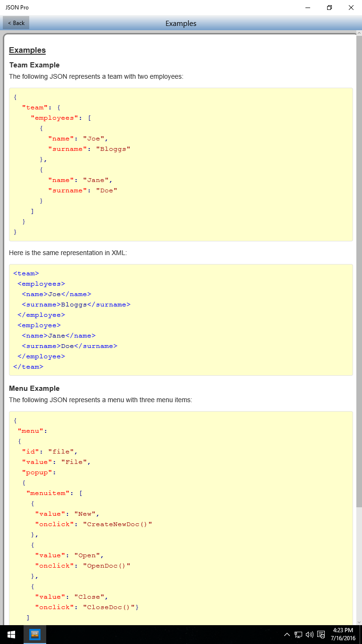362x644 pixels.
Task: Open the Action Center notifications icon
Action: click(x=321, y=635)
